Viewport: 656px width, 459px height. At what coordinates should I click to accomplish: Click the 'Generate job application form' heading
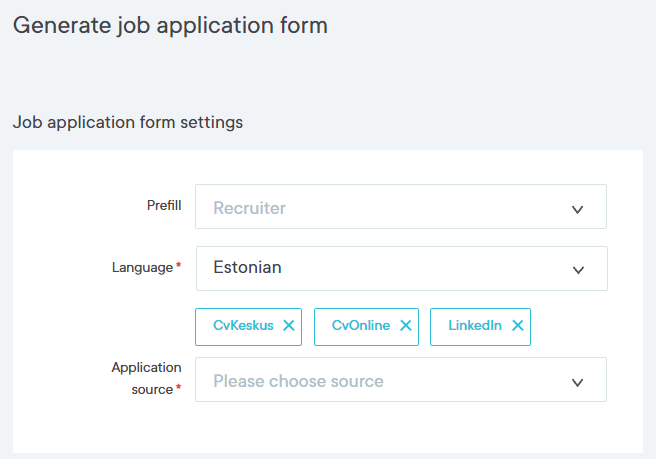pos(170,25)
